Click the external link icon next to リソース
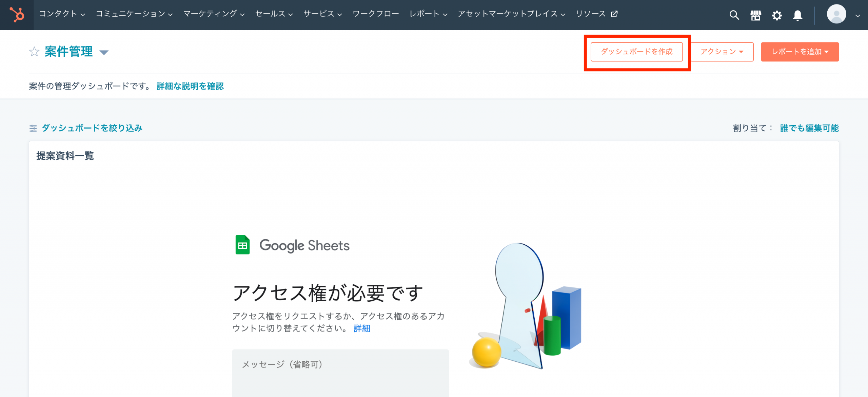Screen dimensions: 868x397 614,14
